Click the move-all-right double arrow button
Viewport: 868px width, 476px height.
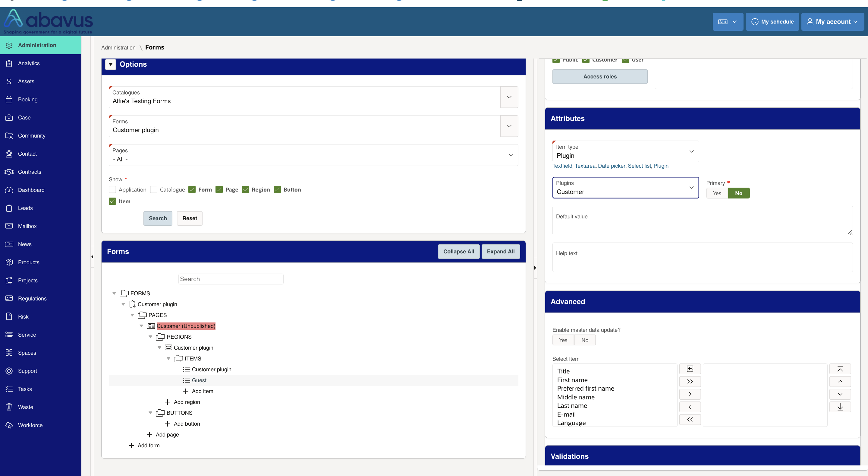pyautogui.click(x=690, y=382)
